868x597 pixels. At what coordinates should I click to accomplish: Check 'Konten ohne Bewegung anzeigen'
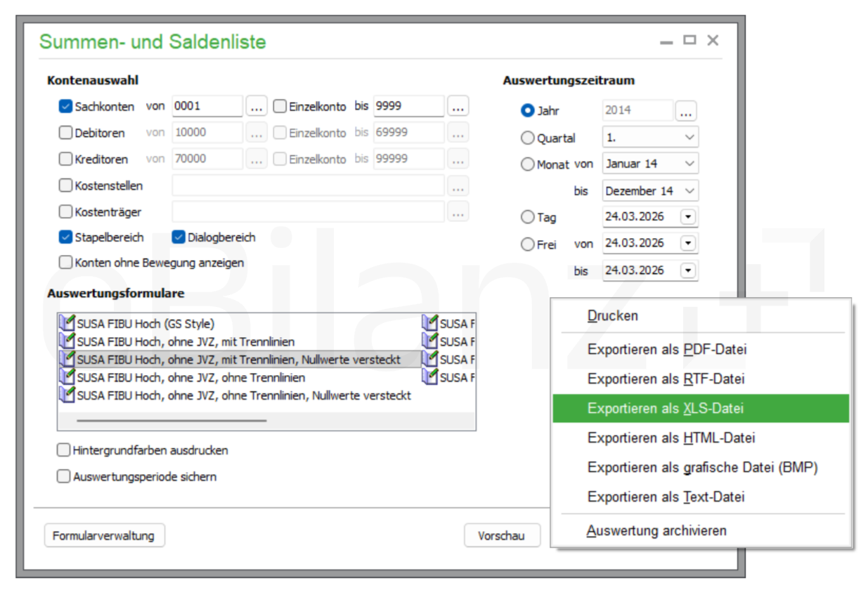pyautogui.click(x=66, y=263)
